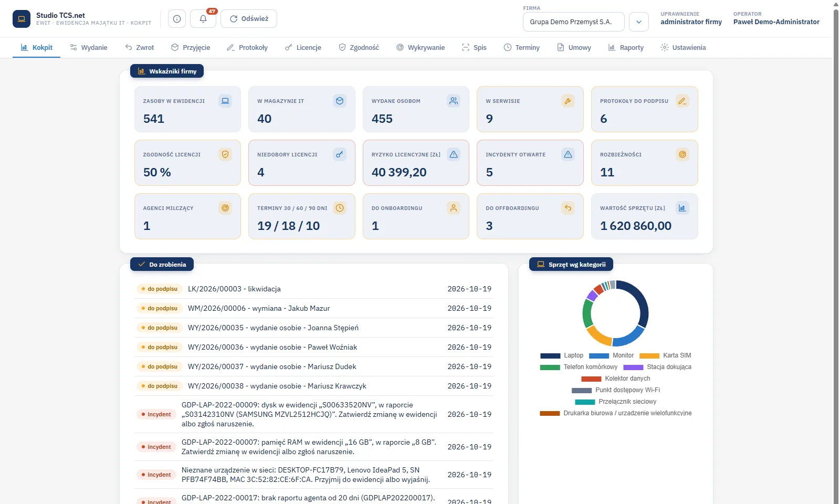Open LK/2026/00003 - likwidacja task
The width and height of the screenshot is (840, 504).
point(314,289)
